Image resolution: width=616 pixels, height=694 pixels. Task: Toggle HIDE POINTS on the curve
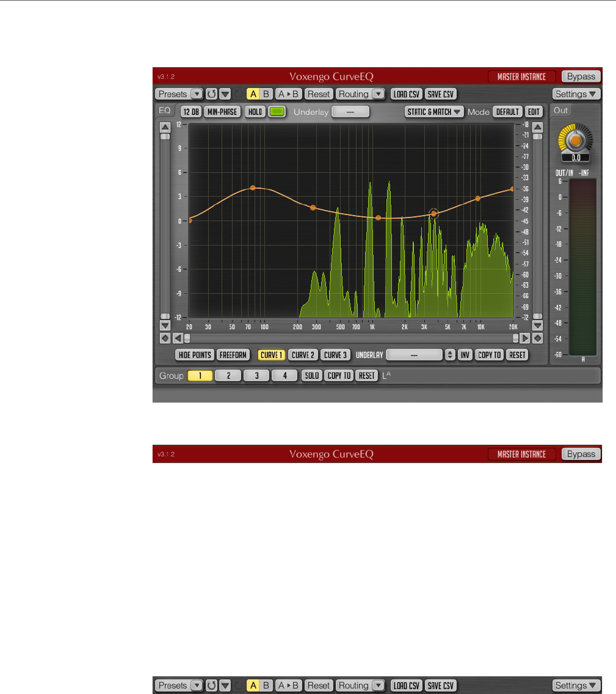[x=195, y=355]
